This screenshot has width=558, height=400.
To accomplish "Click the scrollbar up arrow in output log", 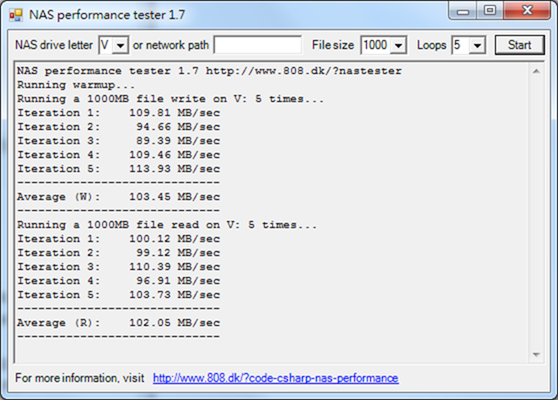I will click(536, 71).
